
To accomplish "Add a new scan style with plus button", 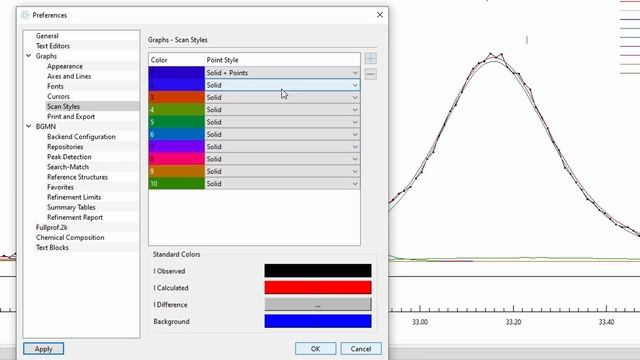I will pos(370,58).
